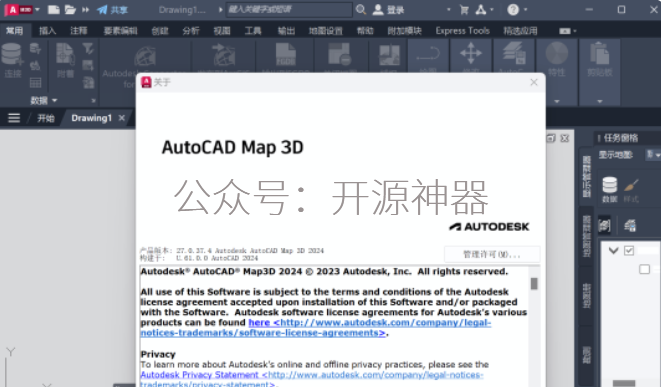Screen dimensions: 661x387
Task: Expand the help dropdown arrow
Action: 526,9
